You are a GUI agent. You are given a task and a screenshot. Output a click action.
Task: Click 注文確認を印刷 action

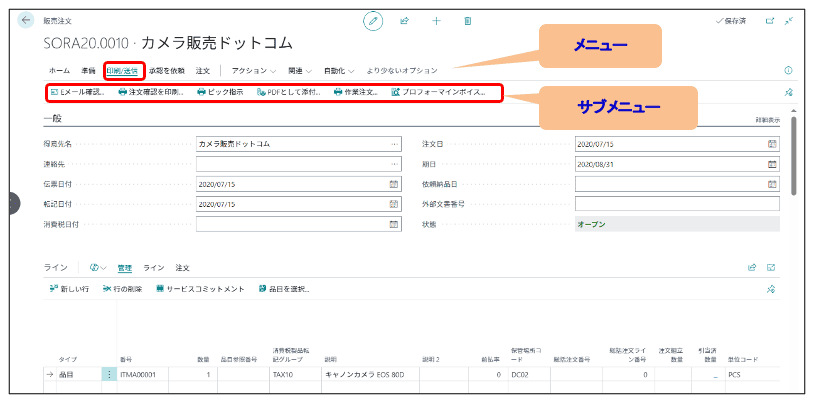[150, 92]
